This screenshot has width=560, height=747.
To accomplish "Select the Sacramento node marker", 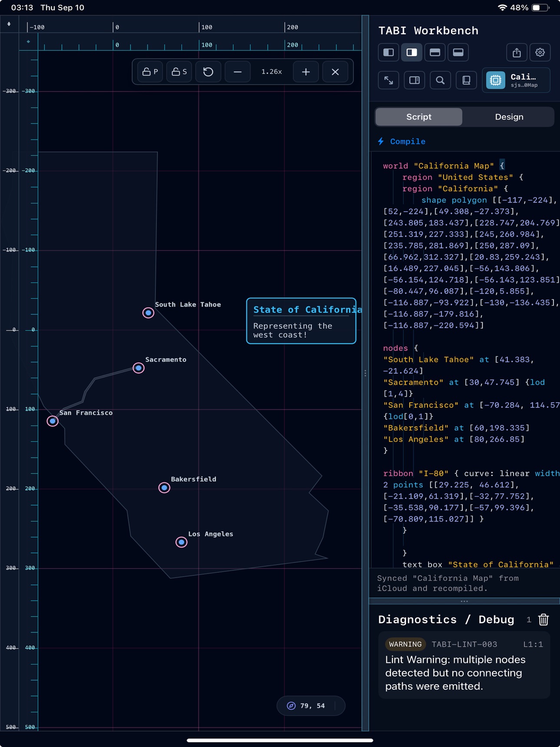I will pos(138,368).
